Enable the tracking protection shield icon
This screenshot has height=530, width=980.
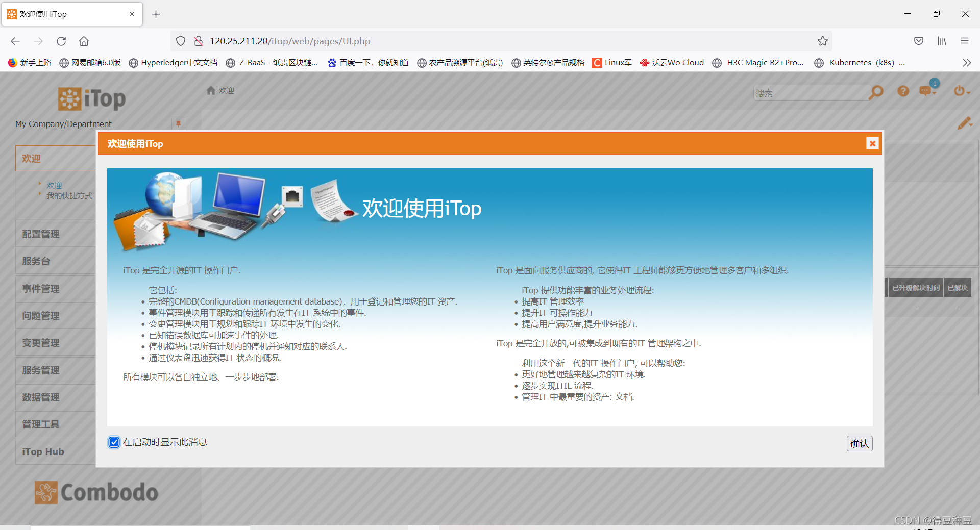180,41
